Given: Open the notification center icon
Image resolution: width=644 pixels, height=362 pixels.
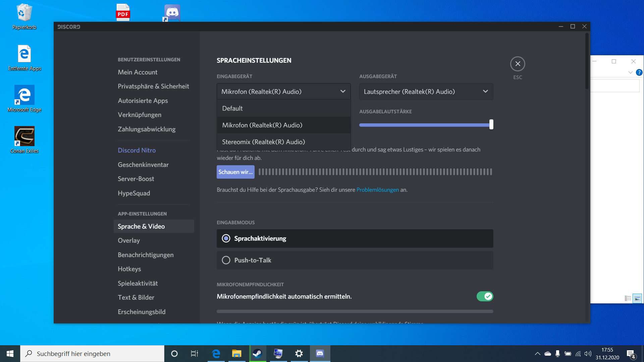Looking at the screenshot, I should pyautogui.click(x=631, y=354).
